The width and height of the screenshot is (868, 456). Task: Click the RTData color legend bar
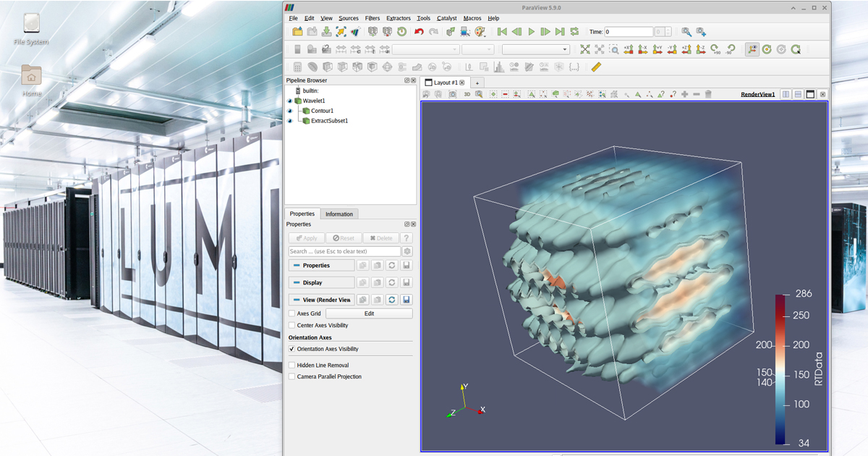pos(781,369)
